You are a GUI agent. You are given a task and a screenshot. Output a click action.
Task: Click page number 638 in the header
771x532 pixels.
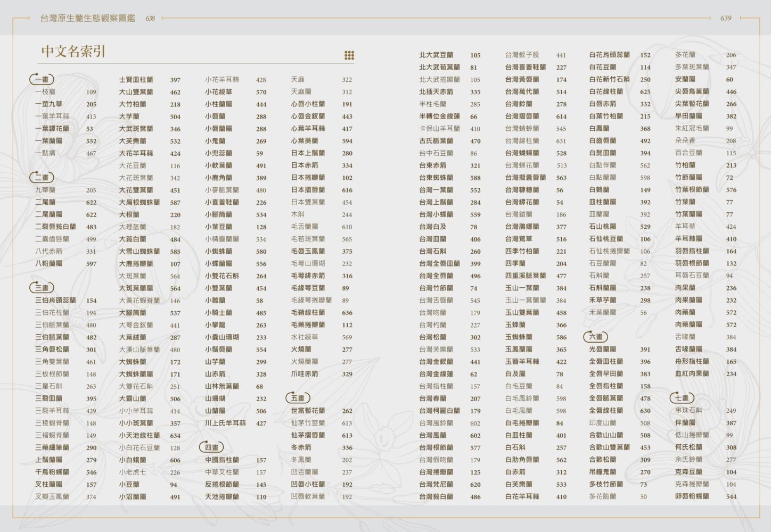coord(150,18)
